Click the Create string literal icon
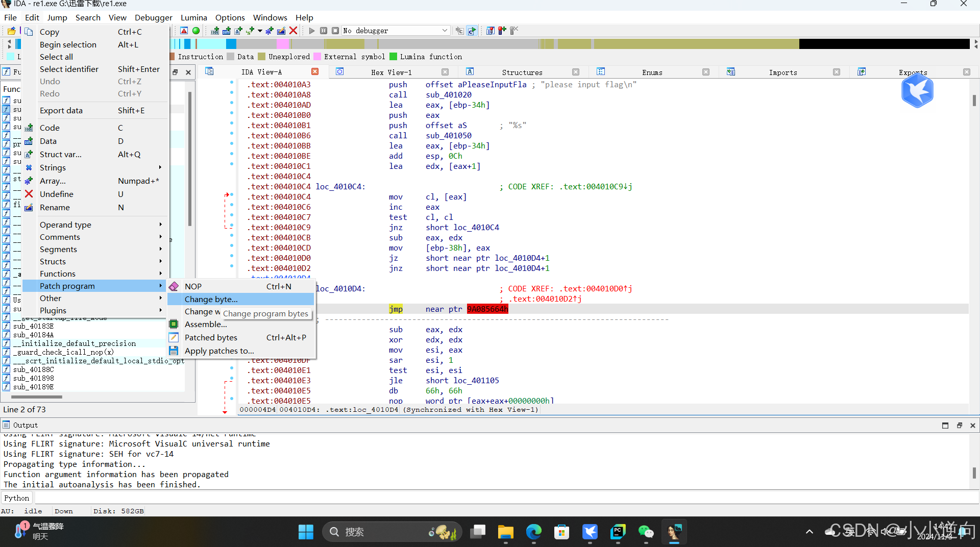 (249, 31)
